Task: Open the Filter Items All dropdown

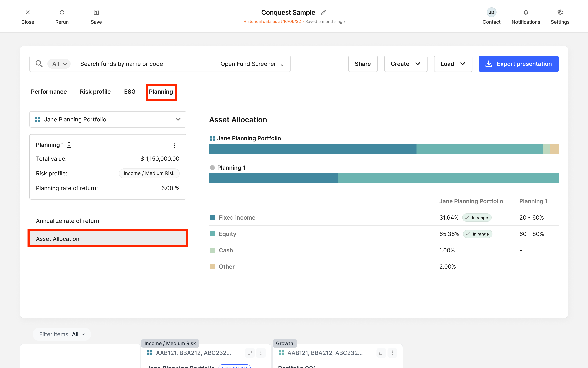Action: [x=62, y=334]
